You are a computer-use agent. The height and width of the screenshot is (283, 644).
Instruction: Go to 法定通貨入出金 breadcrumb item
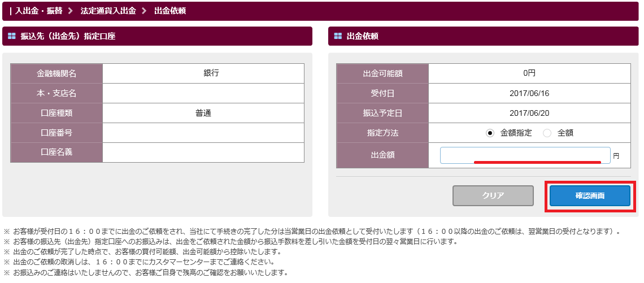pos(108,11)
